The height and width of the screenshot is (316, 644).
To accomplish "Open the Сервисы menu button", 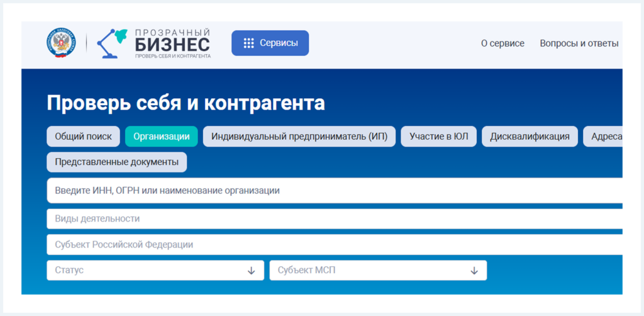I will 270,43.
